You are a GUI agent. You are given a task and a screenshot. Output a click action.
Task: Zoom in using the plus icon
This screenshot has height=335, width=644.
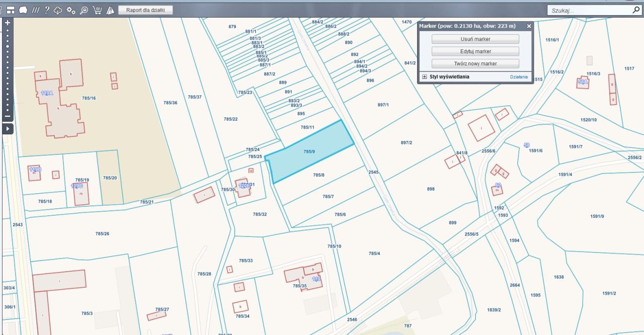coord(8,23)
